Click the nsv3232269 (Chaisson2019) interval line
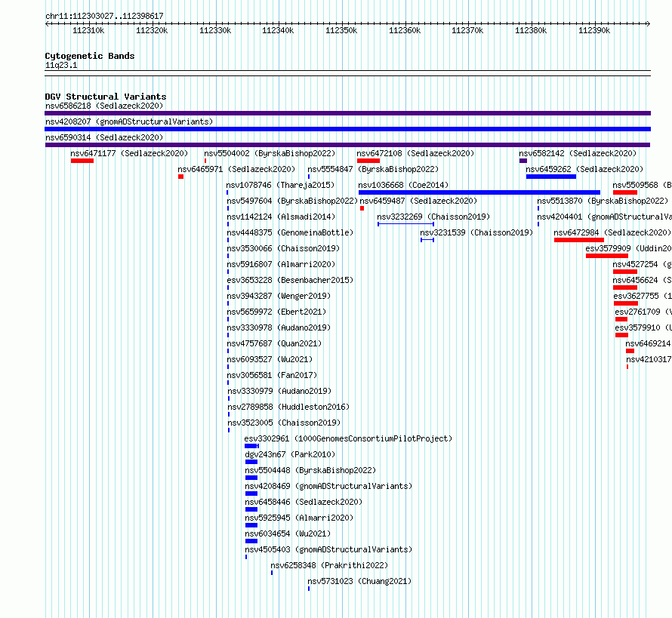Viewport: 672px width, 618px height. [406, 224]
